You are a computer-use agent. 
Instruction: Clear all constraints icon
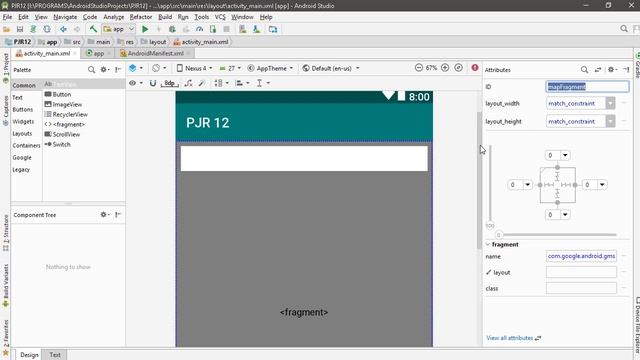tap(188, 83)
